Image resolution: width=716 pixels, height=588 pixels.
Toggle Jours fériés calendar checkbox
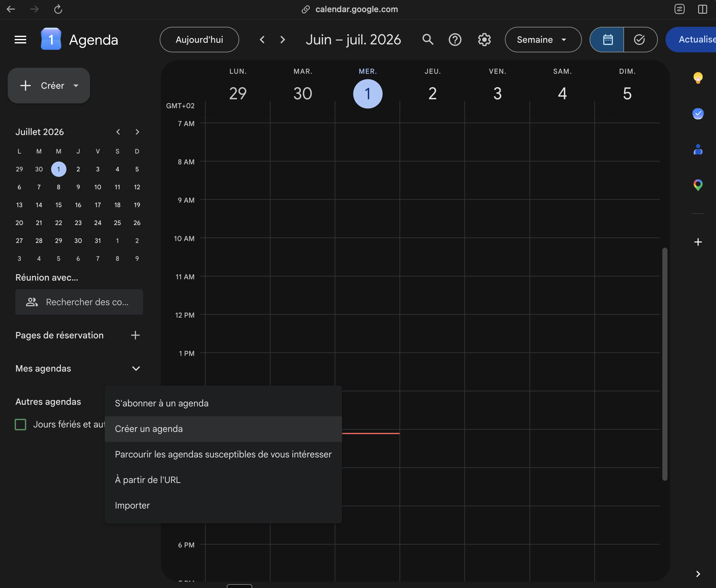coord(20,425)
